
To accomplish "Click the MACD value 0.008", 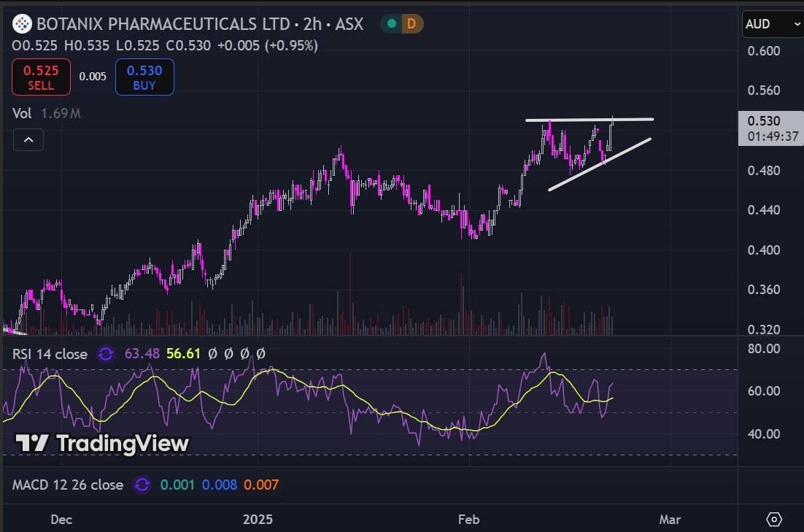I will (220, 485).
